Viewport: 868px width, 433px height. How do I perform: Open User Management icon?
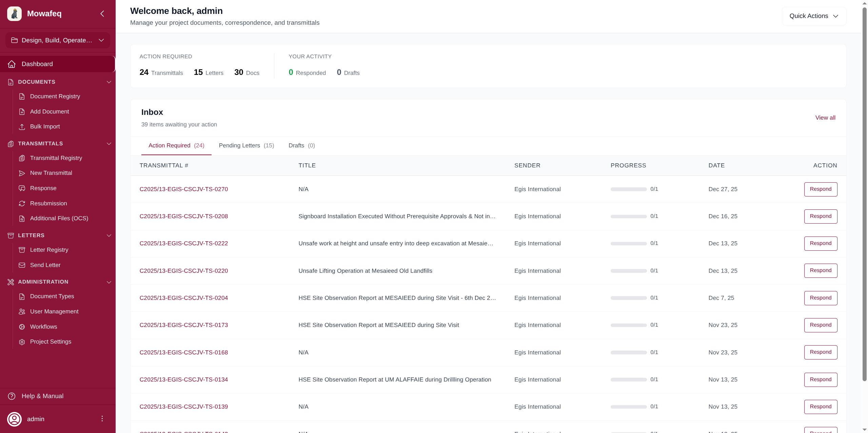point(22,311)
